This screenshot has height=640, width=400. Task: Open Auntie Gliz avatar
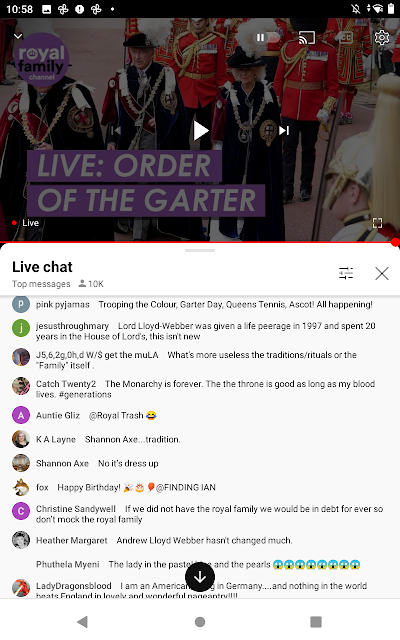click(x=21, y=416)
